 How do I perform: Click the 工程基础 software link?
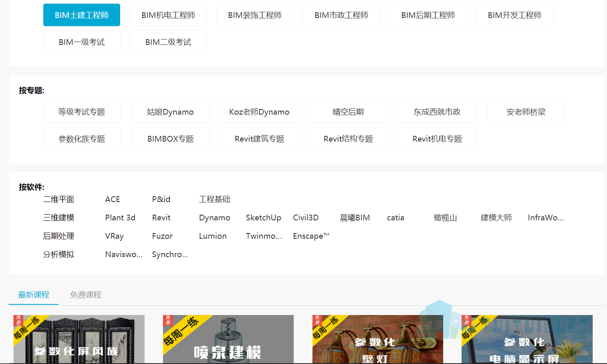pyautogui.click(x=214, y=199)
